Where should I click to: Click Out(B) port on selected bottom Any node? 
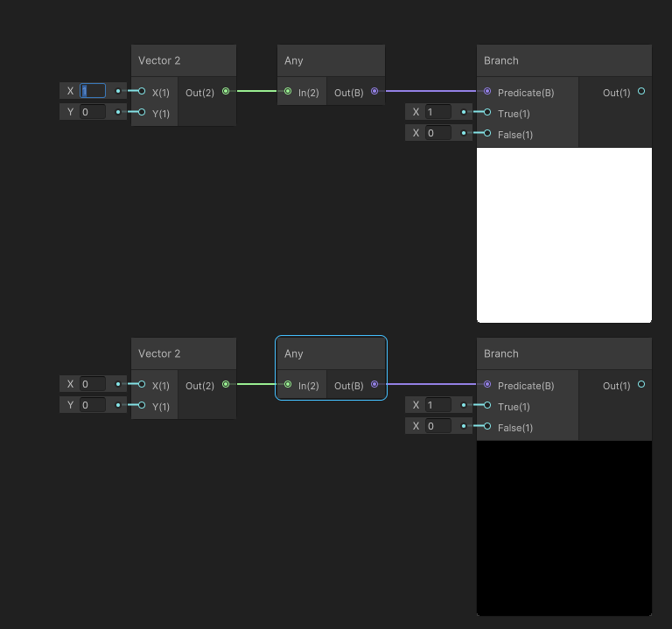click(374, 384)
